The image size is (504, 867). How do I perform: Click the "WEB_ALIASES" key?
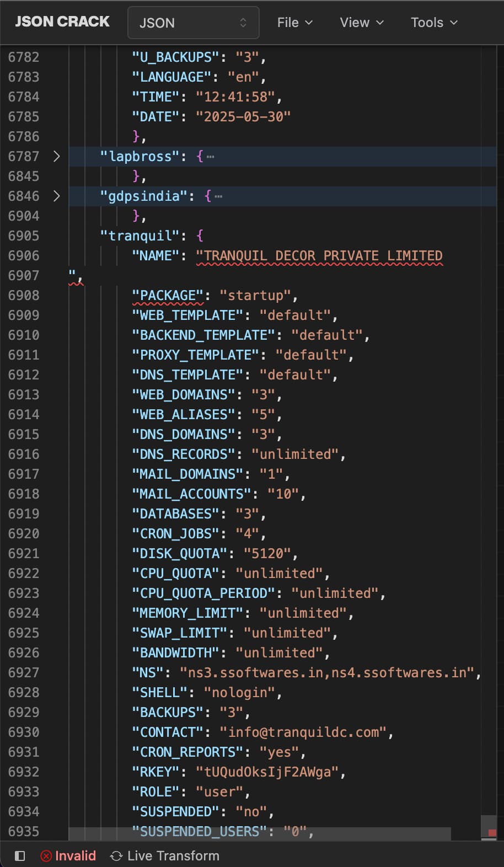tap(184, 414)
